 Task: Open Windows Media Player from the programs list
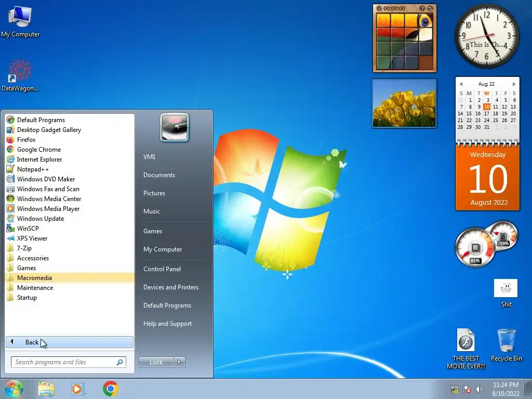coord(70,208)
